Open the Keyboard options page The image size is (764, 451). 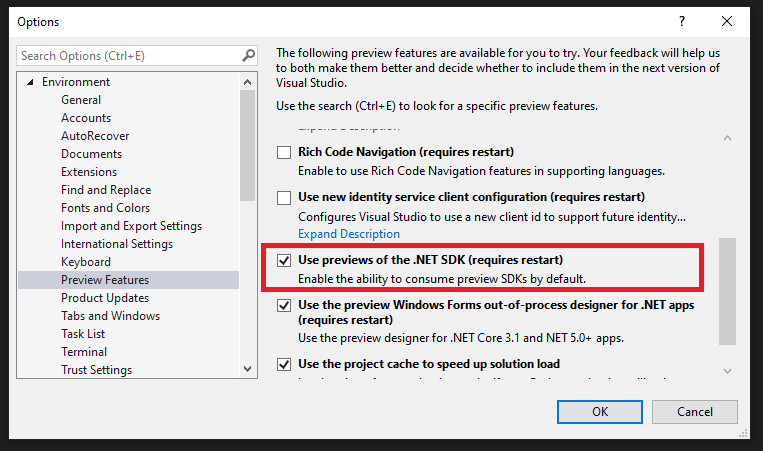coord(86,262)
